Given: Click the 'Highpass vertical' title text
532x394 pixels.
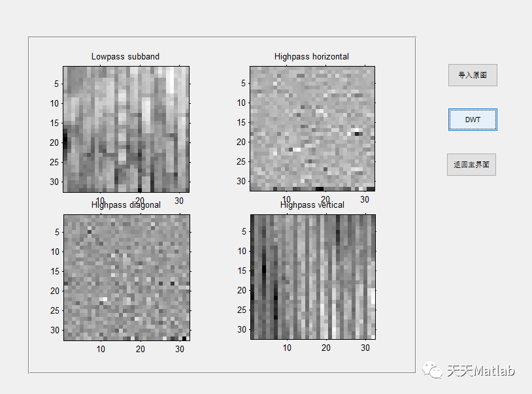Looking at the screenshot, I should (312, 205).
